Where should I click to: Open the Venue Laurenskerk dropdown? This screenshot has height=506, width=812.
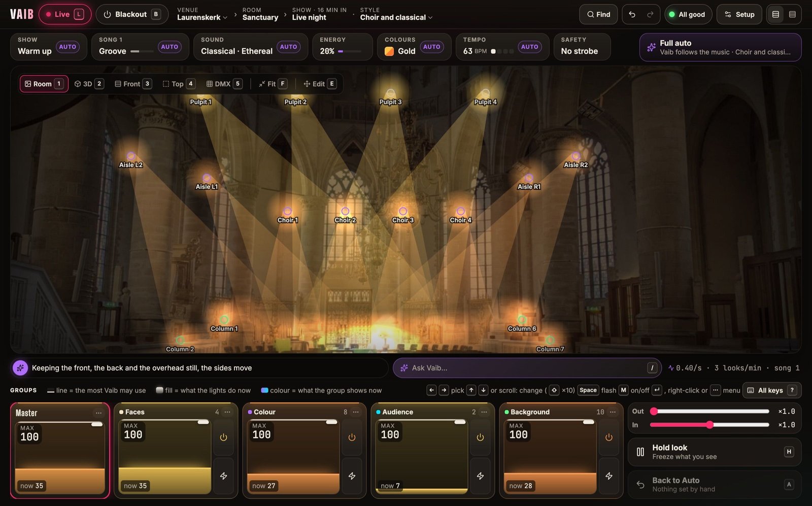point(202,17)
